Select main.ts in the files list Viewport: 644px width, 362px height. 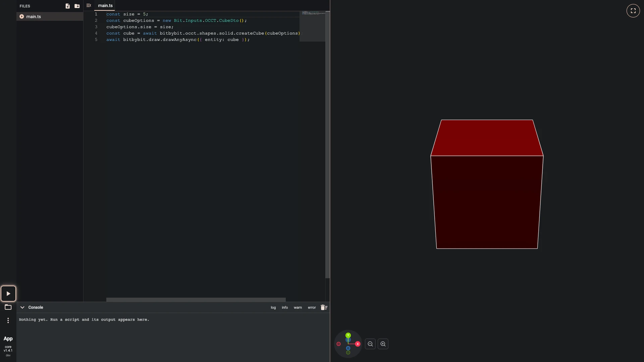coord(50,16)
